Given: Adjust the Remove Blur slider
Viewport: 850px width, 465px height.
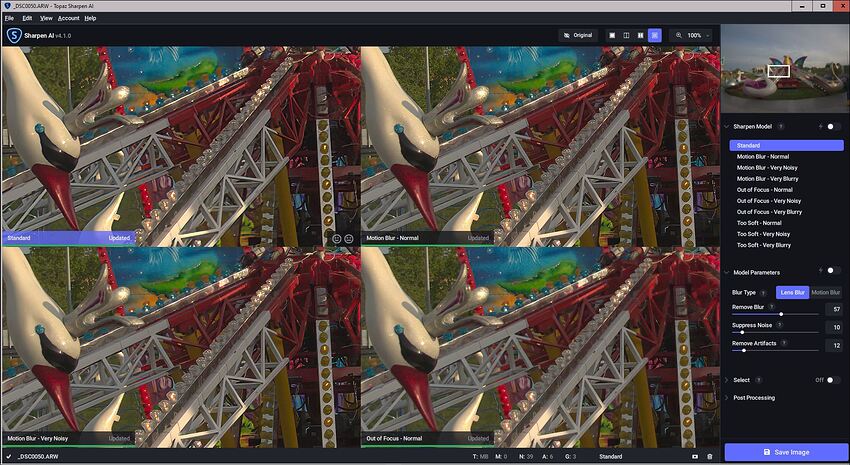Looking at the screenshot, I should pyautogui.click(x=775, y=314).
